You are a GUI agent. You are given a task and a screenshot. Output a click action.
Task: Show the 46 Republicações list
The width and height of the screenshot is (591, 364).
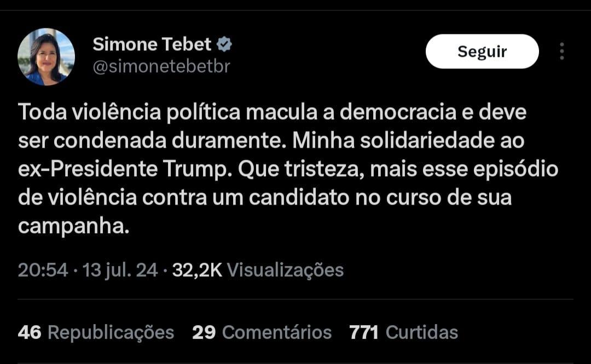click(x=96, y=332)
